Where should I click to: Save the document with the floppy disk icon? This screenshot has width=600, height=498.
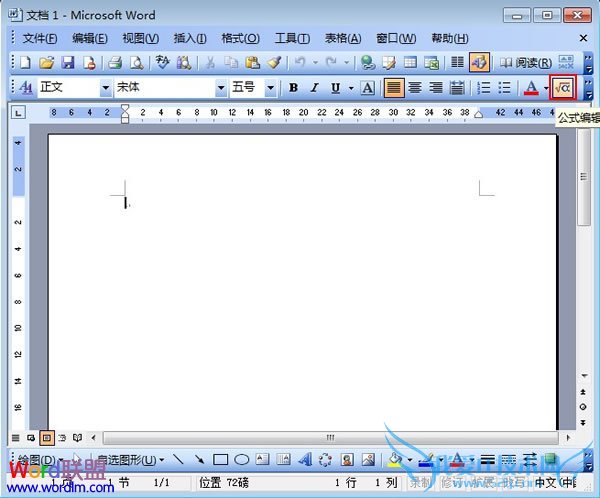pos(68,62)
